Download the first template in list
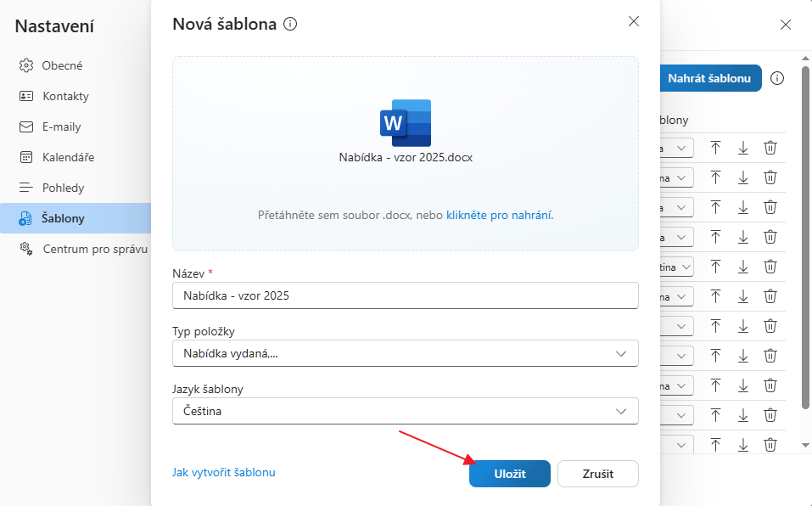 coord(743,148)
